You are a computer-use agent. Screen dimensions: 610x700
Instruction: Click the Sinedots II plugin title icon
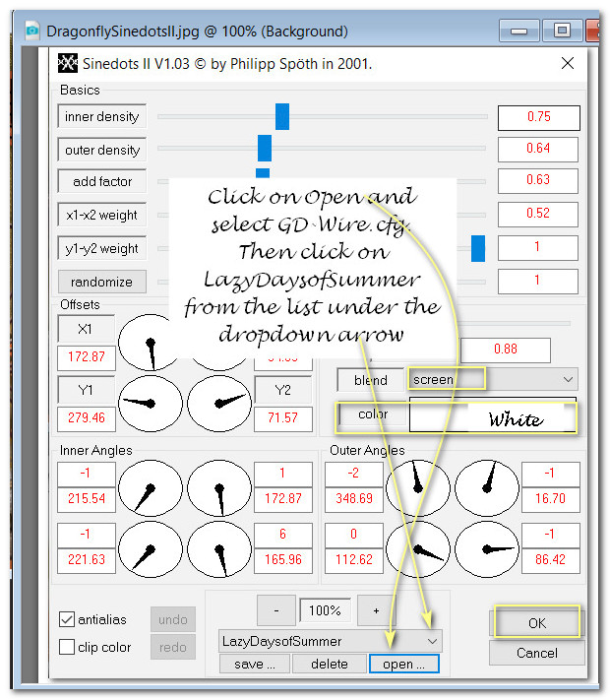[67, 65]
